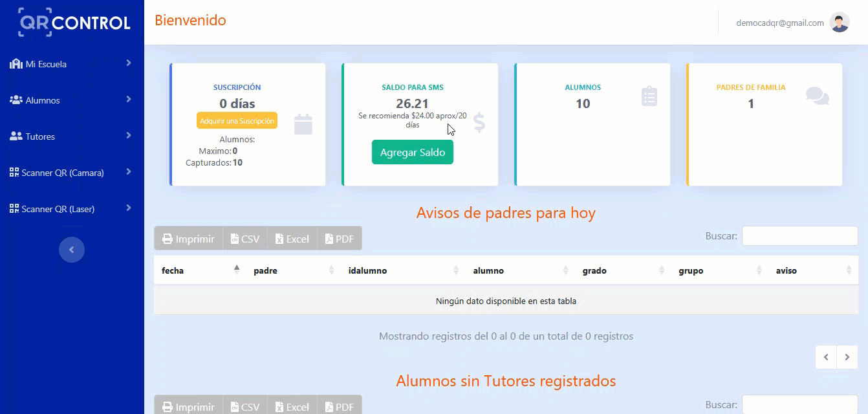
Task: Click the QR Control logo
Action: tap(74, 23)
